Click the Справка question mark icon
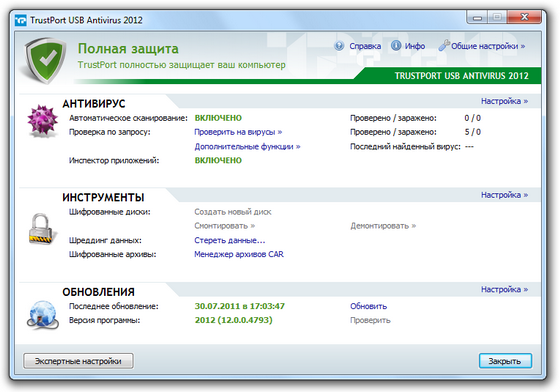This screenshot has height=392, width=560. point(339,46)
